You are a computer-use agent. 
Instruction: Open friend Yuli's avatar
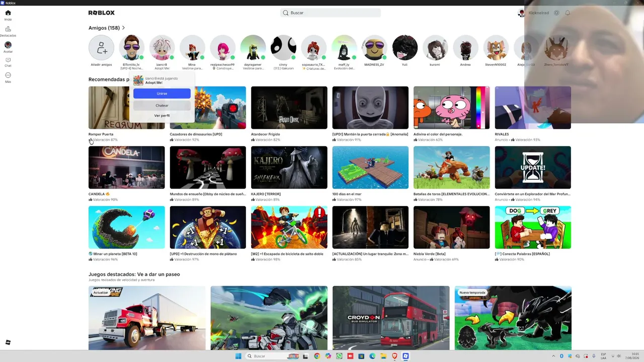405,48
